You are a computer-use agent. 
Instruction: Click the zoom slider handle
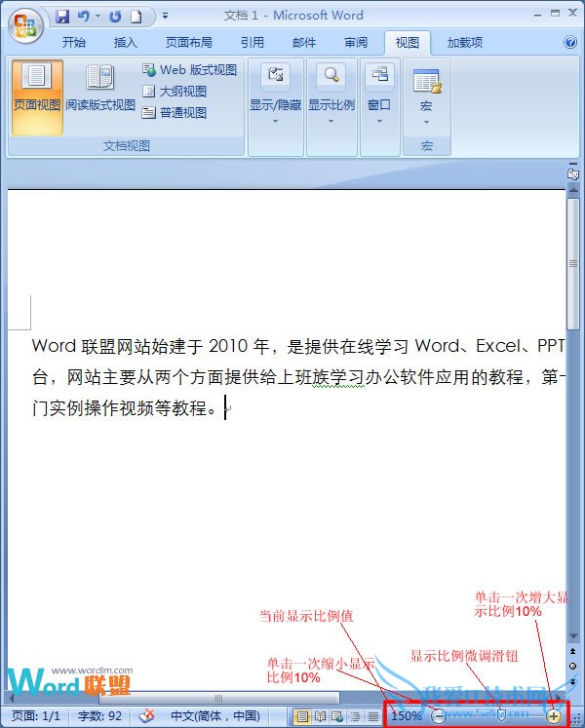[501, 715]
